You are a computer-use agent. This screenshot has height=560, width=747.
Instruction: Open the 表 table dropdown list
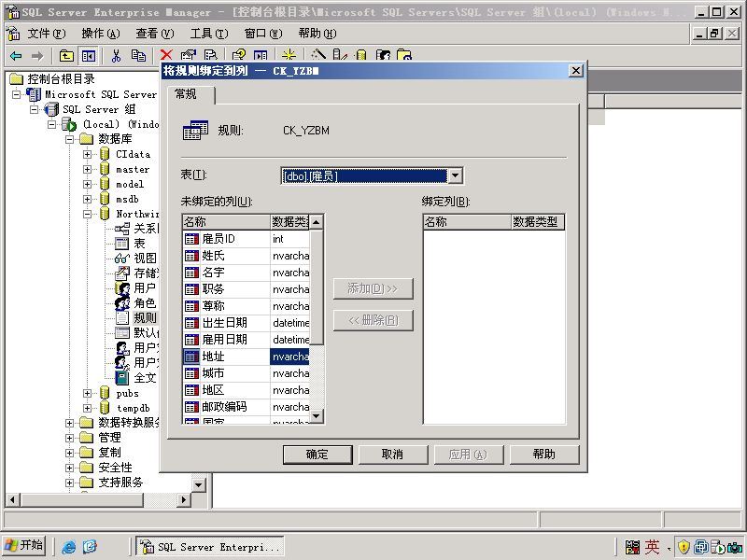pyautogui.click(x=456, y=175)
